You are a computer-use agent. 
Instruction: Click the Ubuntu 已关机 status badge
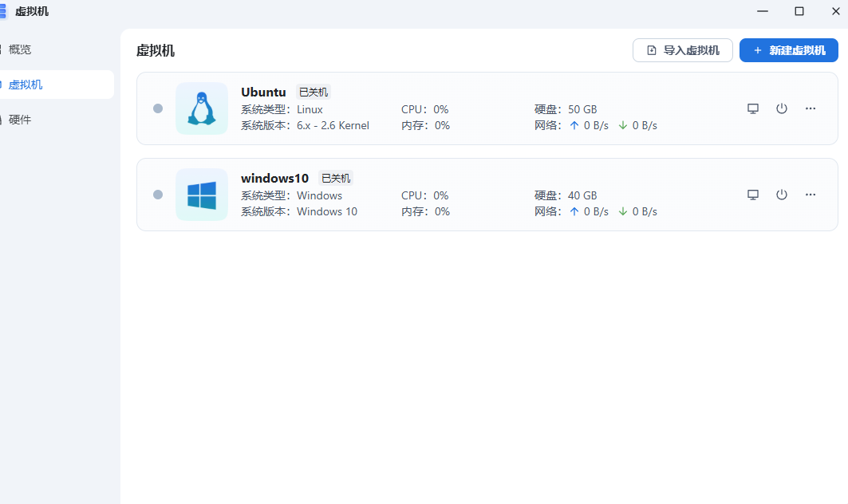pos(314,93)
